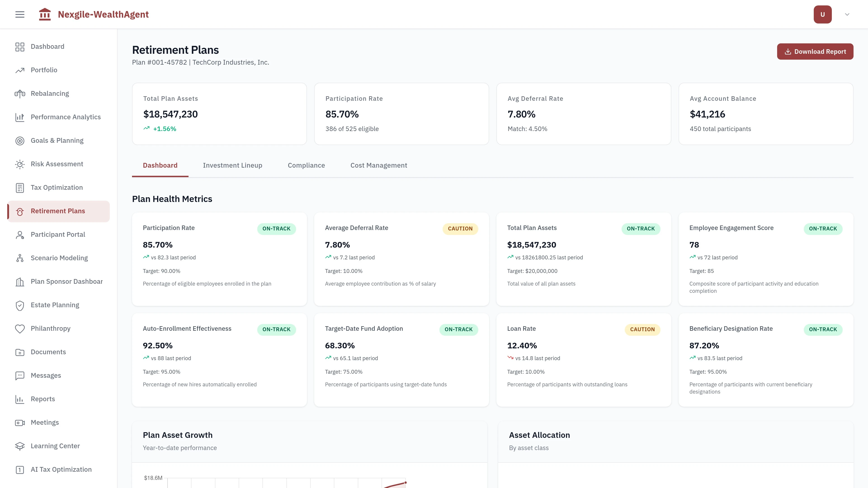Viewport: 868px width, 488px height.
Task: Click the Loan Rate CAUTION badge
Action: point(642,329)
